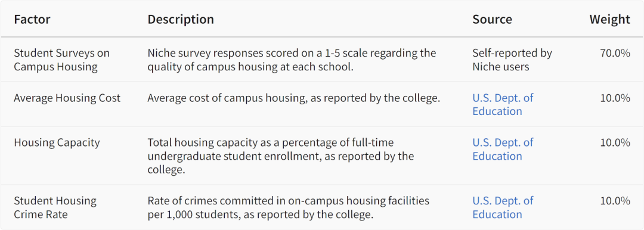This screenshot has height=230, width=644.
Task: Select the Student Housing Crime Rate cell
Action: coord(55,207)
